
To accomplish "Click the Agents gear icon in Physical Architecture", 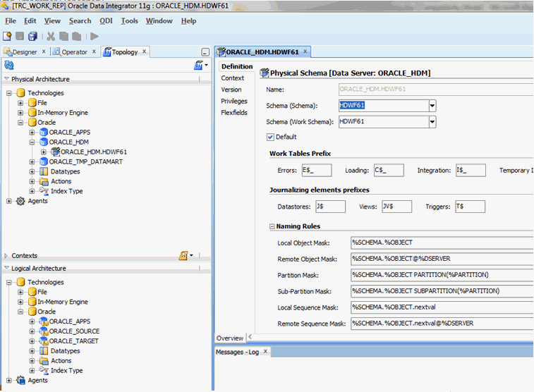I will click(x=20, y=201).
